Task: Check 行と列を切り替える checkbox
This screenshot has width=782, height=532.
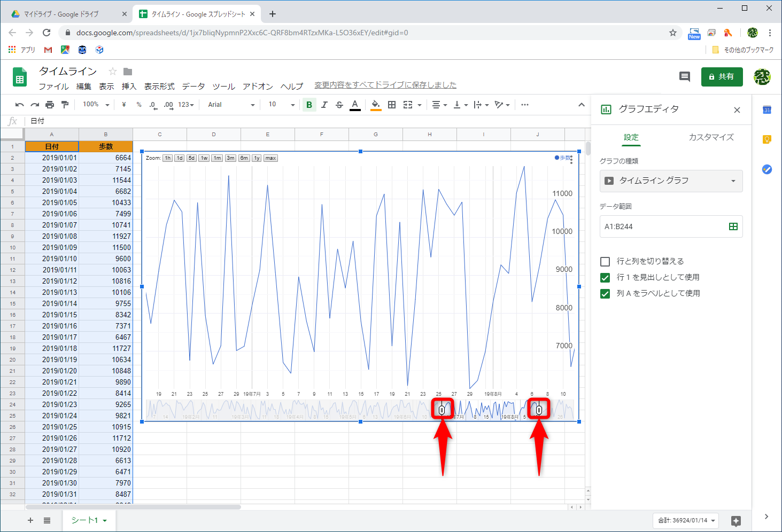Action: pyautogui.click(x=605, y=262)
